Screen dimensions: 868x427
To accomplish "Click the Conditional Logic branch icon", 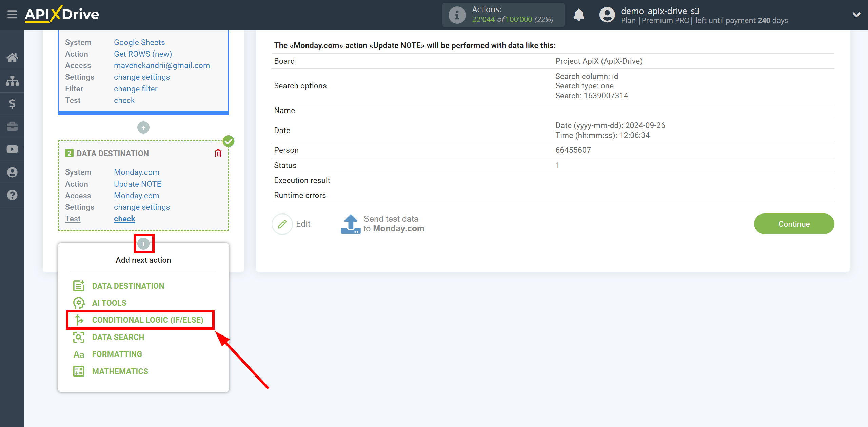I will (x=79, y=320).
